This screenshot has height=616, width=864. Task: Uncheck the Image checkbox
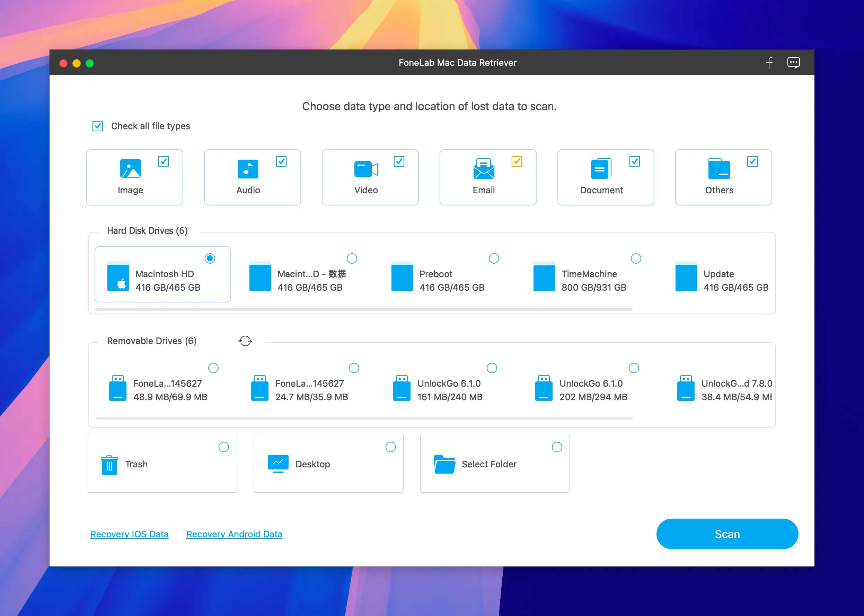pos(164,161)
